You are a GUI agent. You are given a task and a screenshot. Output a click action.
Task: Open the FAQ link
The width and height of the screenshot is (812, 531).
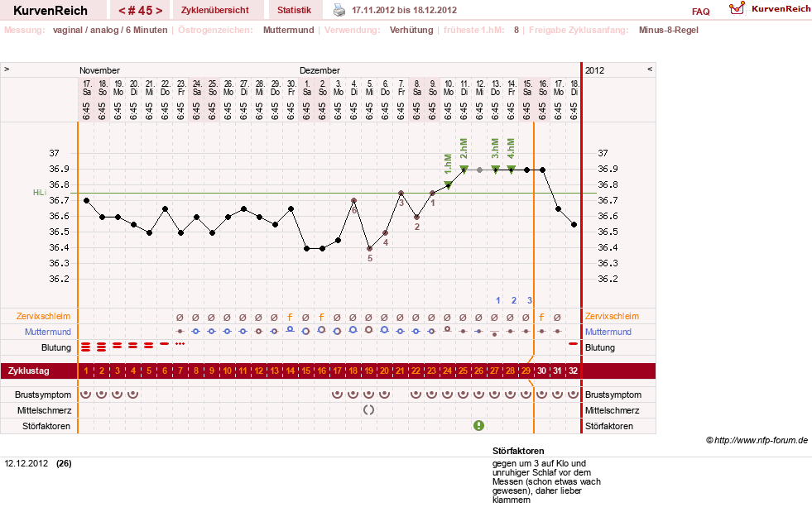point(700,12)
